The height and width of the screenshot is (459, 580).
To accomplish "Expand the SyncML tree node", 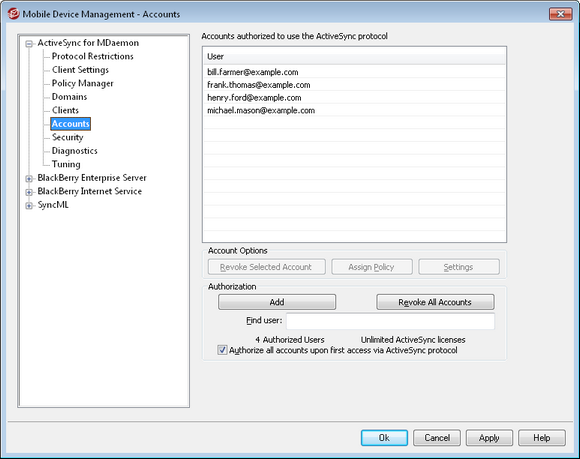I will pyautogui.click(x=29, y=206).
